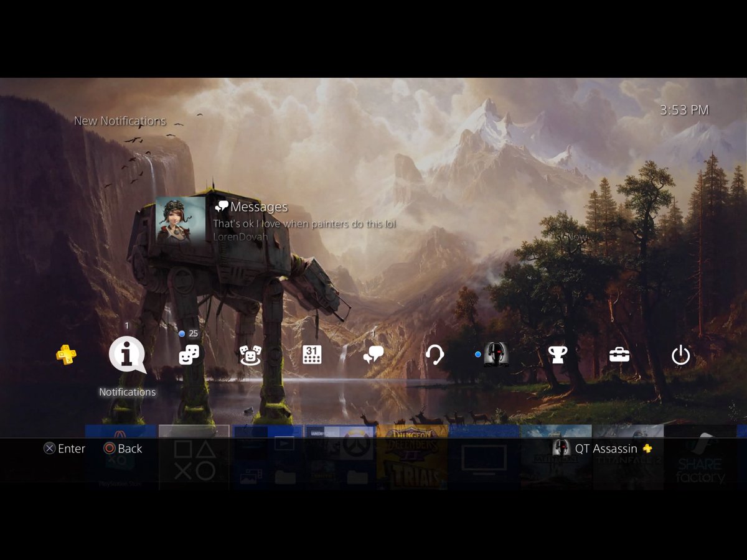
Task: Click the New Notifications heading
Action: point(120,121)
